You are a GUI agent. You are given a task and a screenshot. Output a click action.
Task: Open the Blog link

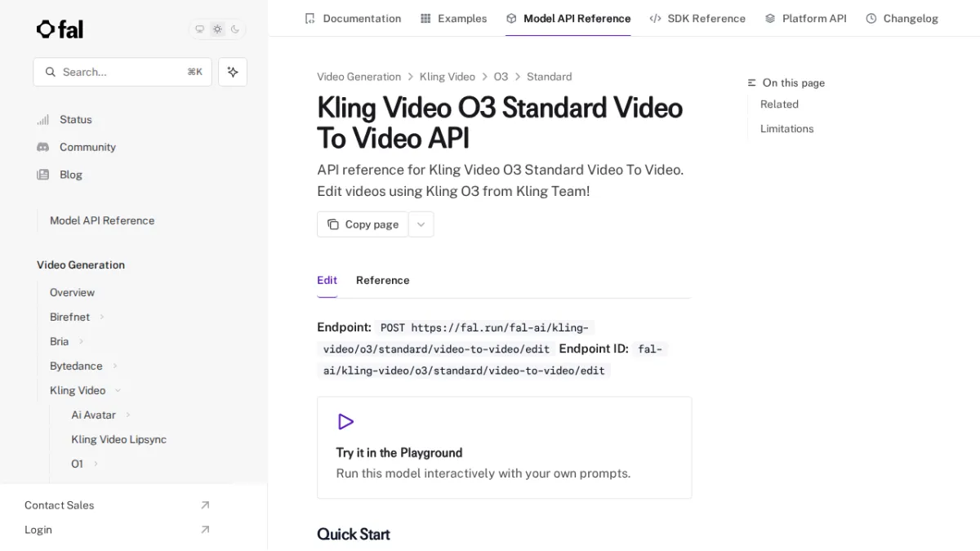(71, 175)
